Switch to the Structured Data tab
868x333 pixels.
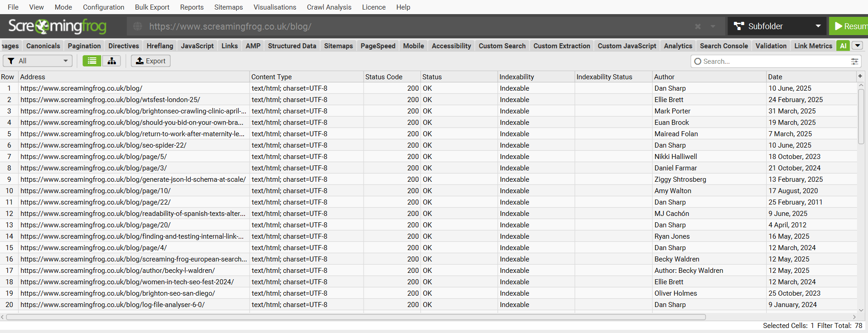click(x=292, y=46)
